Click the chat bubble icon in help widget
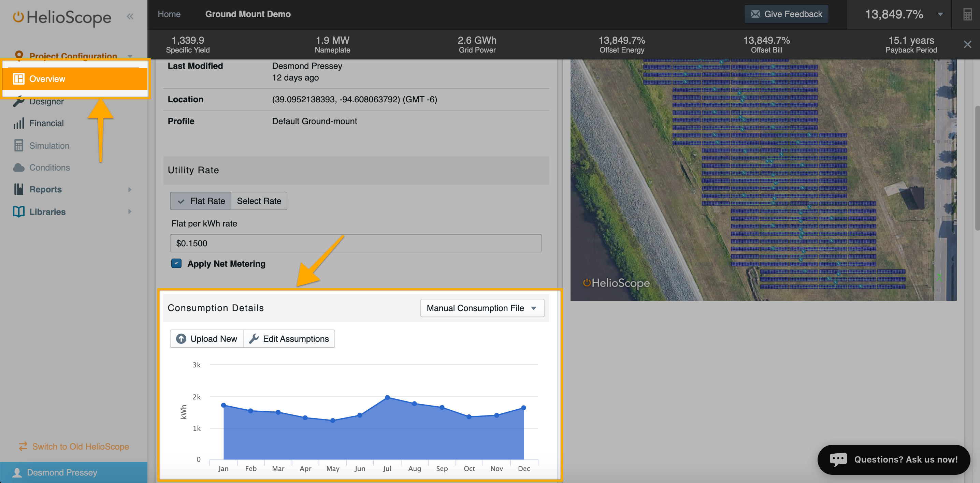Viewport: 980px width, 483px height. [838, 459]
